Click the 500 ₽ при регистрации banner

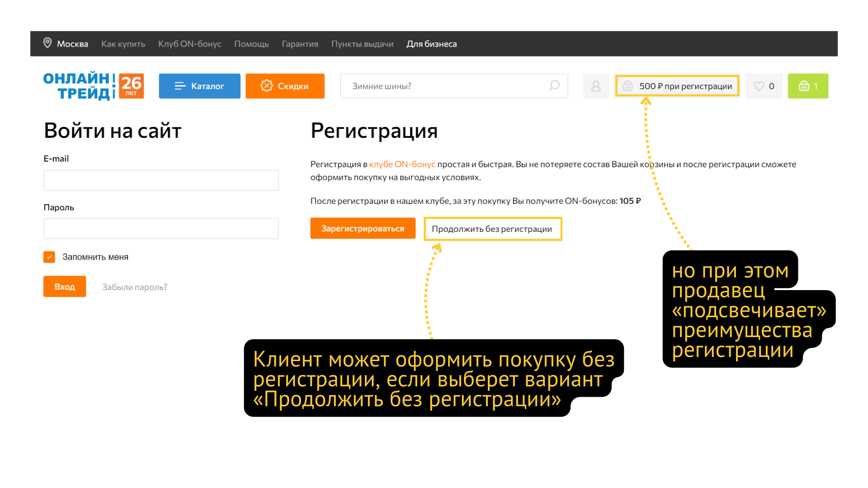(x=677, y=86)
